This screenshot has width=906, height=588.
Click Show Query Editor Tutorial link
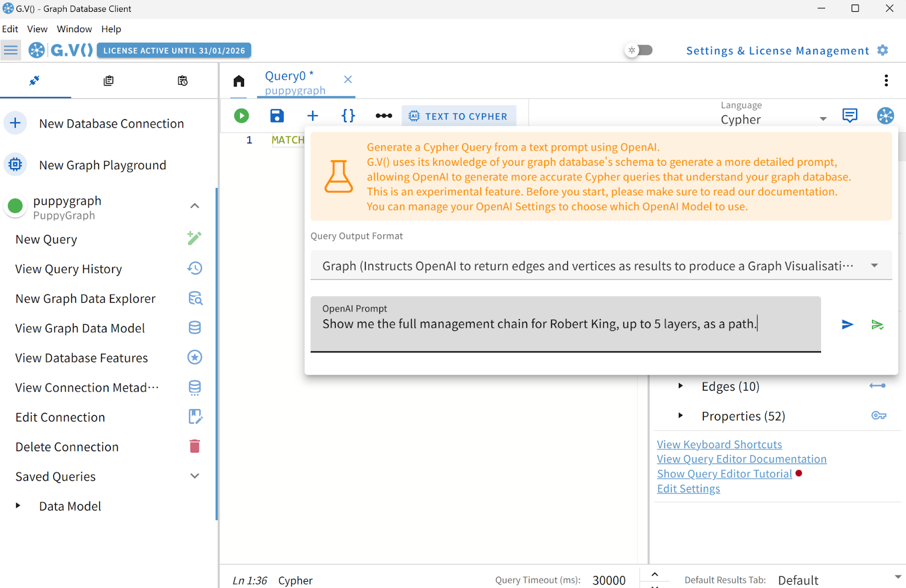(x=724, y=474)
